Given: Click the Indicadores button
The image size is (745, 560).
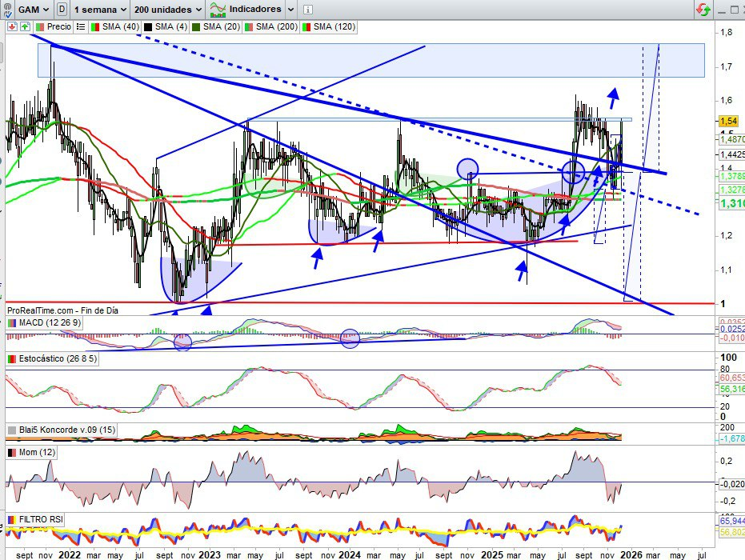Looking at the screenshot, I should [x=255, y=9].
